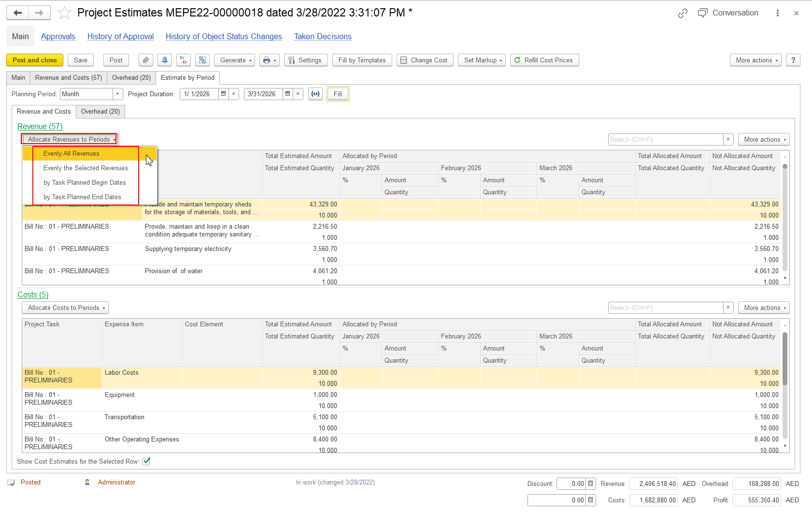Viewport: 812px width, 513px height.
Task: Expand the Planning Period dropdown
Action: (x=118, y=94)
